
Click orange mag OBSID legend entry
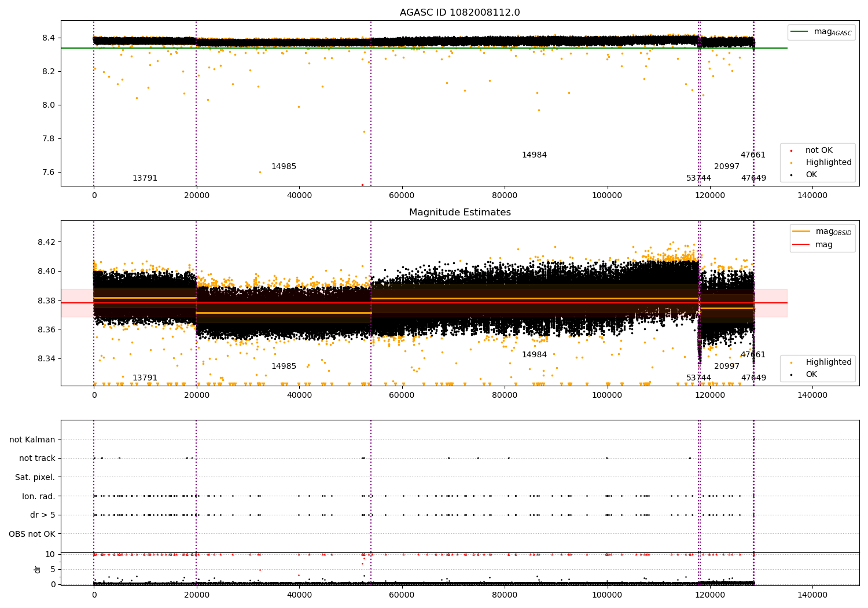pos(822,232)
